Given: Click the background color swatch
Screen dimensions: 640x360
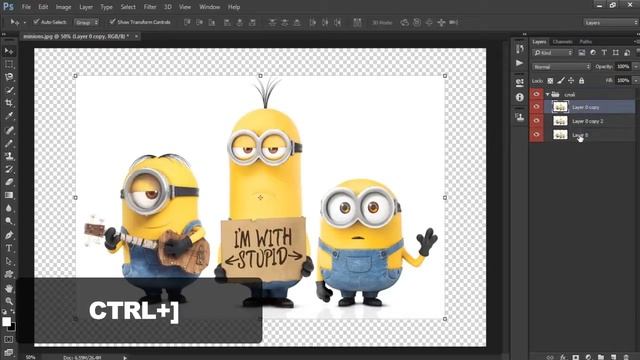Looking at the screenshot, I should pyautogui.click(x=11, y=327).
